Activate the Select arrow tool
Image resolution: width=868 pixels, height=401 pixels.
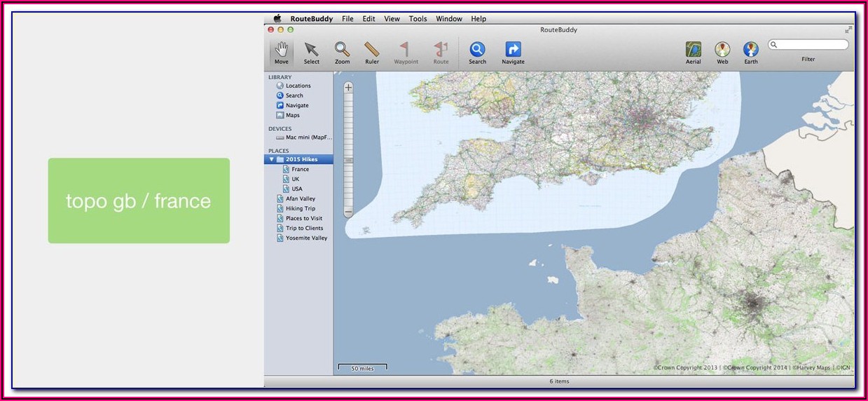(x=311, y=50)
